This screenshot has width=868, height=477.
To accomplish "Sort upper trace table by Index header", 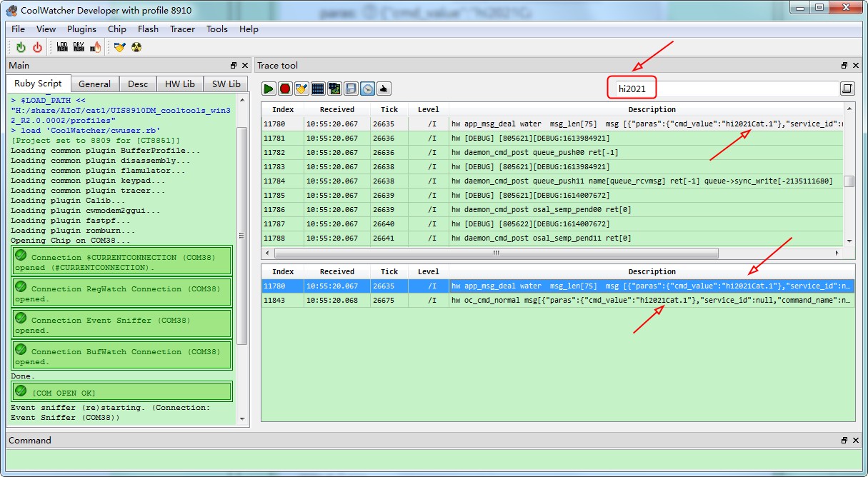I will point(283,109).
